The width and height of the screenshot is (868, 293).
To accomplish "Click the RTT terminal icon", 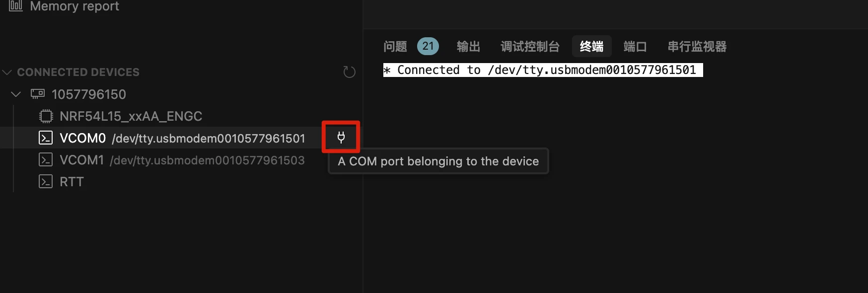I will tap(46, 182).
